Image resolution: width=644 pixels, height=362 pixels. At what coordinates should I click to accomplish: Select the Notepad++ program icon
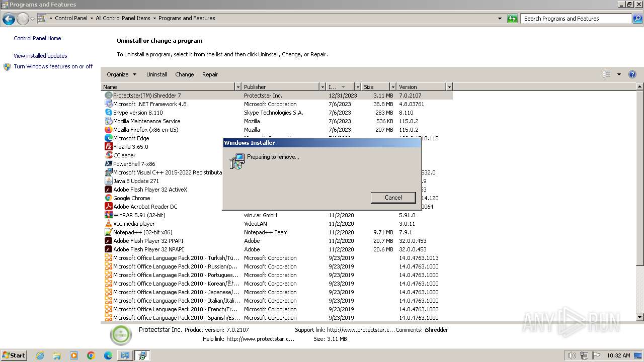click(x=108, y=232)
